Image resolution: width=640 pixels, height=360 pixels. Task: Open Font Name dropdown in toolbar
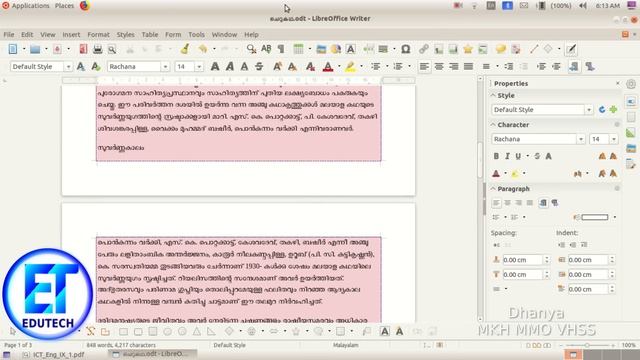[x=165, y=67]
